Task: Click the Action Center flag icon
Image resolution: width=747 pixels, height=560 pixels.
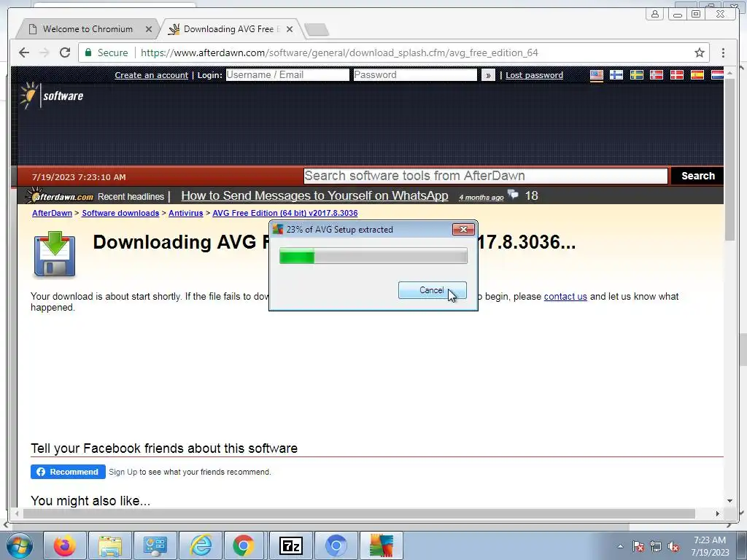Action: point(638,546)
